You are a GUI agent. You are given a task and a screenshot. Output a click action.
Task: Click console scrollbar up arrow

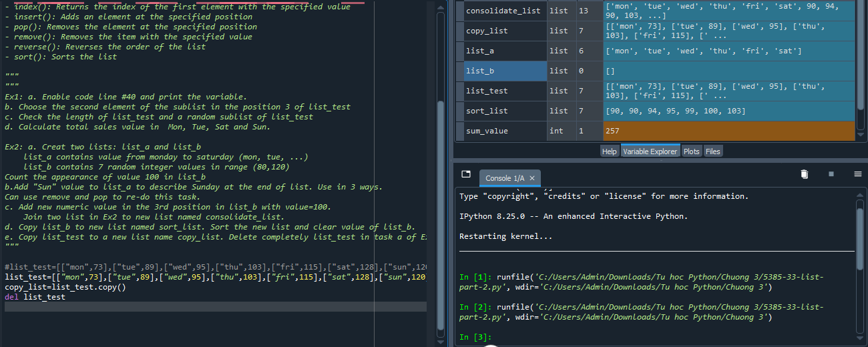coord(860,194)
